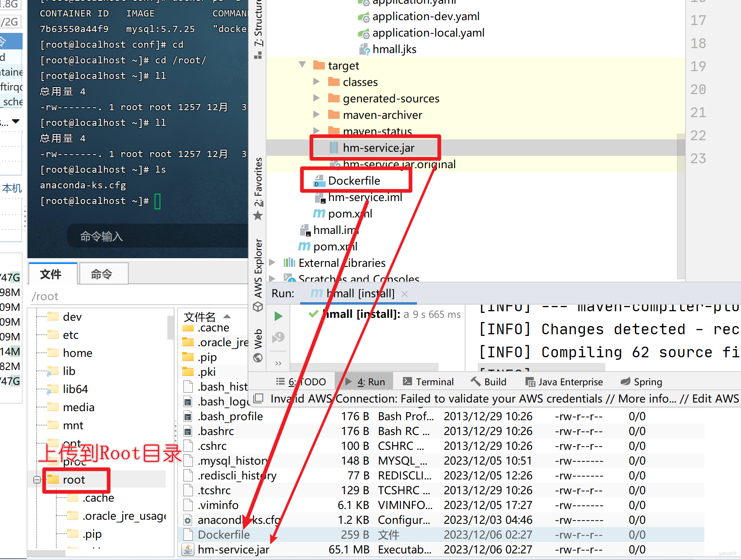Select home folder in remote tree
The height and width of the screenshot is (560, 741).
(x=70, y=353)
